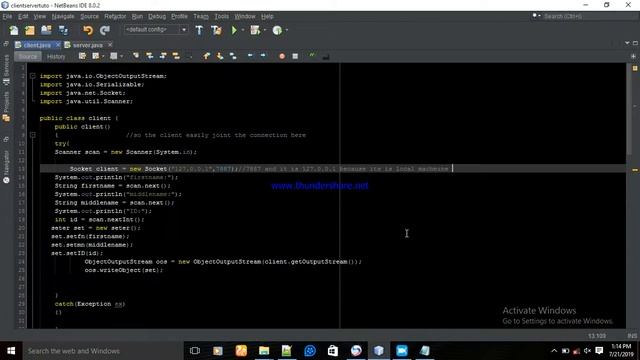Open the Back navigation dropdown arrow
This screenshot has width=640, height=360.
pyautogui.click(x=103, y=56)
